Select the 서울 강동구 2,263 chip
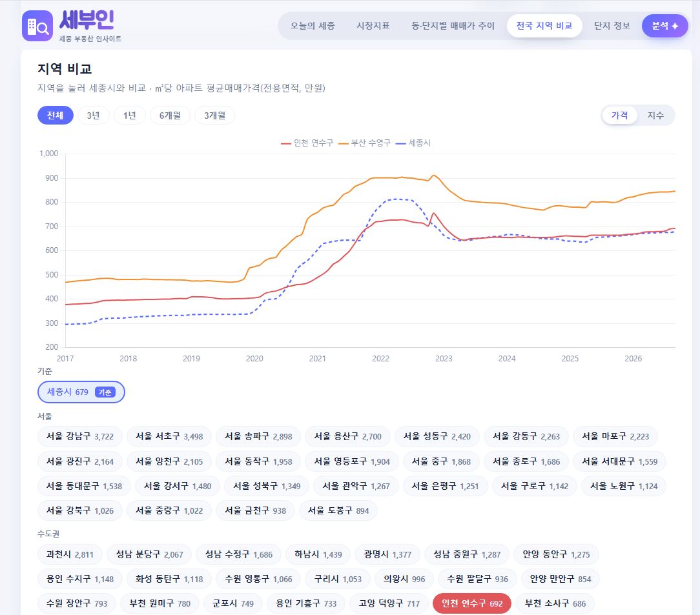The image size is (700, 615). click(x=526, y=437)
